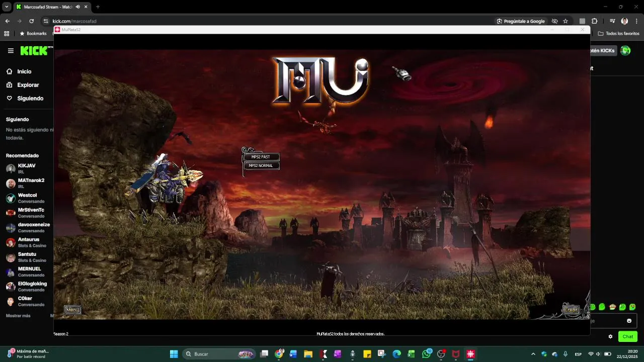Open tab search dropdown arrow

point(7,7)
